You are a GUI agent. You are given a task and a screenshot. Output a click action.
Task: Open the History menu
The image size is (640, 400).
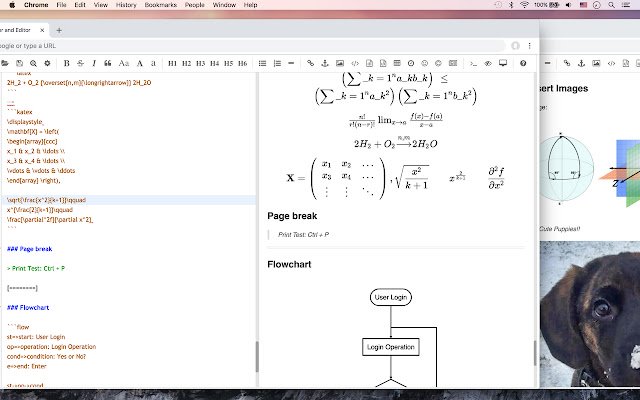tap(126, 5)
